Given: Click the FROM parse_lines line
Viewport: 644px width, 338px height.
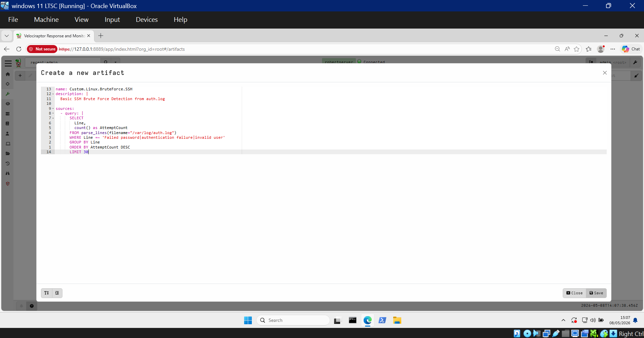Looking at the screenshot, I should (123, 133).
